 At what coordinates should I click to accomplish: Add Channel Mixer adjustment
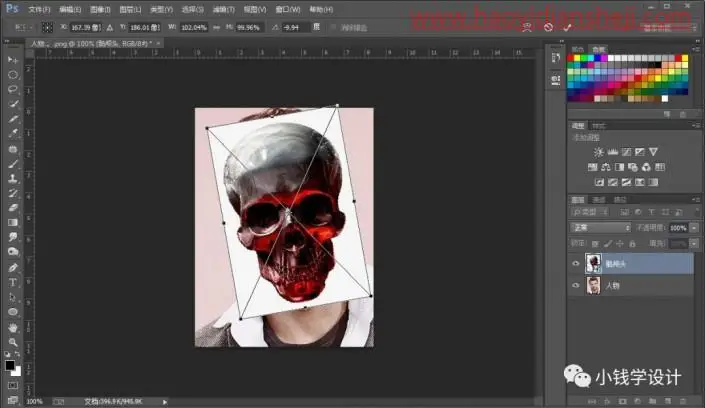point(646,167)
